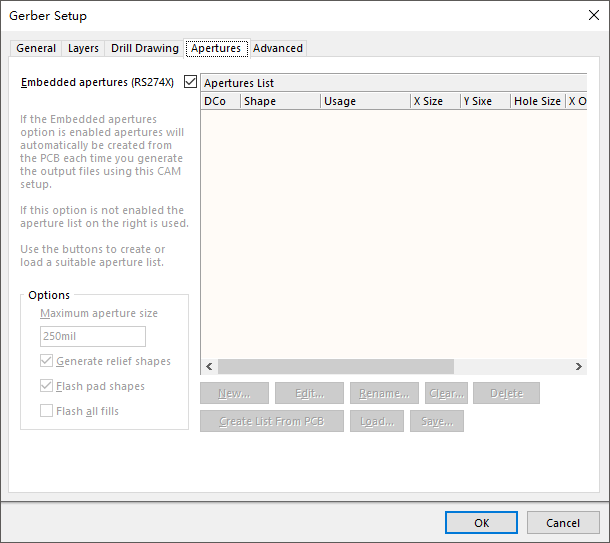Select the Drill Drawing tab
The width and height of the screenshot is (610, 543).
145,48
